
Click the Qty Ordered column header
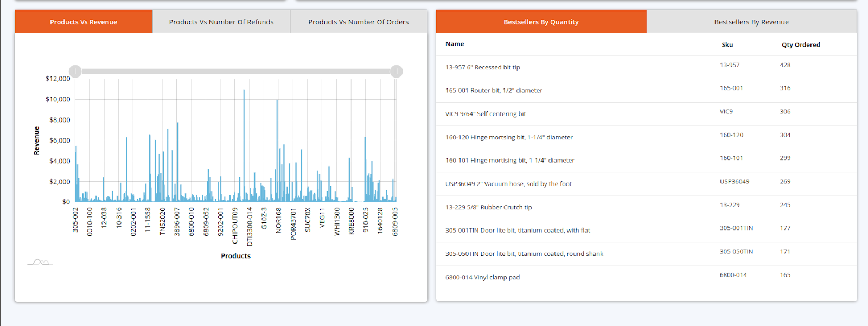point(800,45)
